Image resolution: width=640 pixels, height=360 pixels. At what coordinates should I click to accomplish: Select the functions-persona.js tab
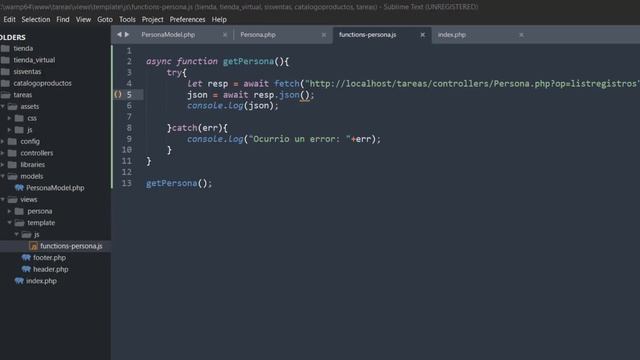367,35
